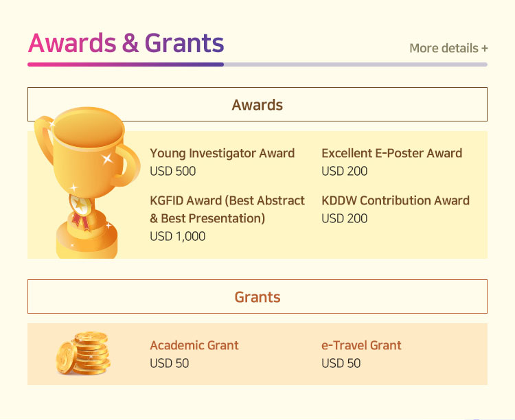Click the USD 1,000 prize amount
This screenshot has width=515, height=420.
(177, 236)
